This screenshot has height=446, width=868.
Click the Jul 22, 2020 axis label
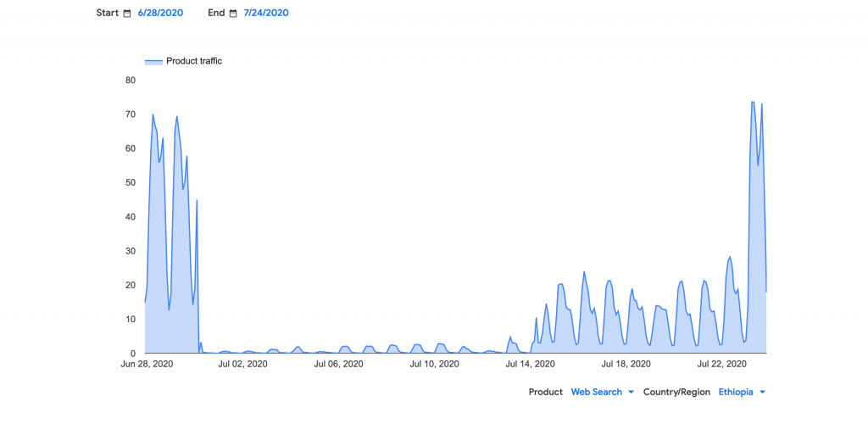coord(721,364)
